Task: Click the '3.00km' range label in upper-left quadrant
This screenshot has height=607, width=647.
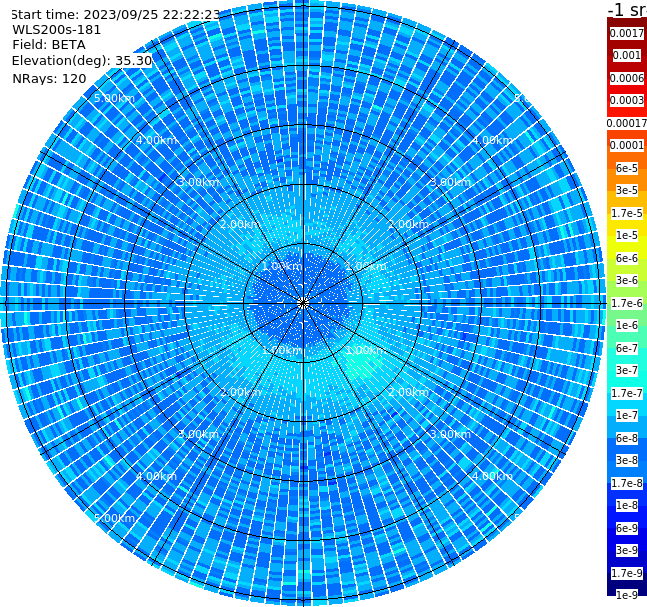Action: [x=198, y=182]
